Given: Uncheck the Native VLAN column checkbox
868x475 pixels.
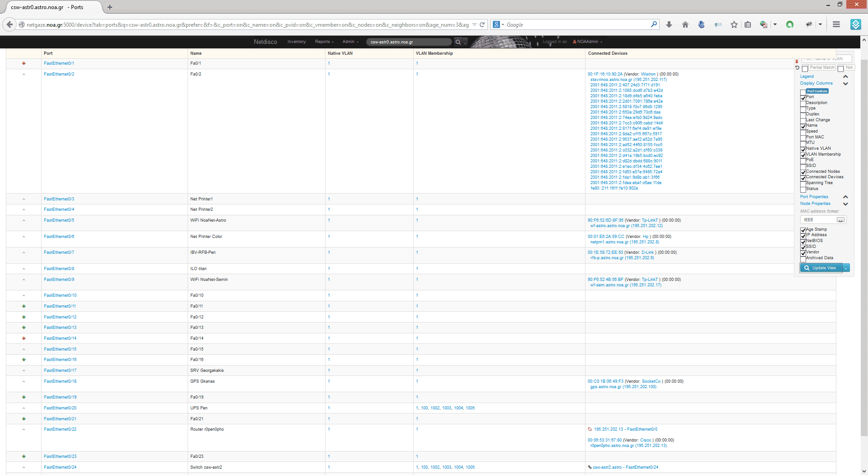Looking at the screenshot, I should (x=803, y=149).
